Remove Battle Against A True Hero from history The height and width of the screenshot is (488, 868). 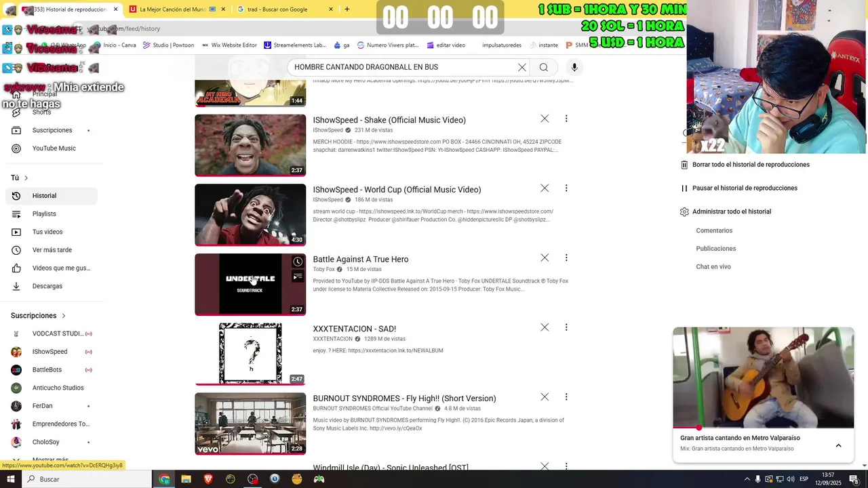tap(545, 258)
